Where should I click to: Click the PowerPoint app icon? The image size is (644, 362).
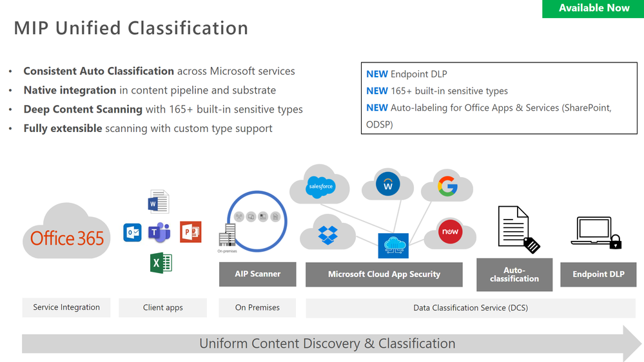pos(191,232)
